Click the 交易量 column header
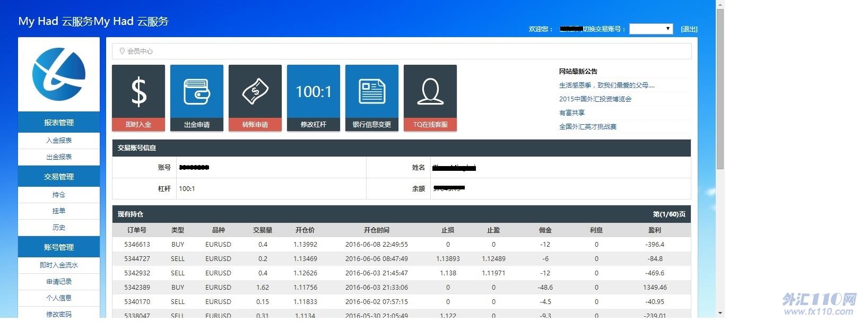Image resolution: width=868 pixels, height=321 pixels. [263, 230]
